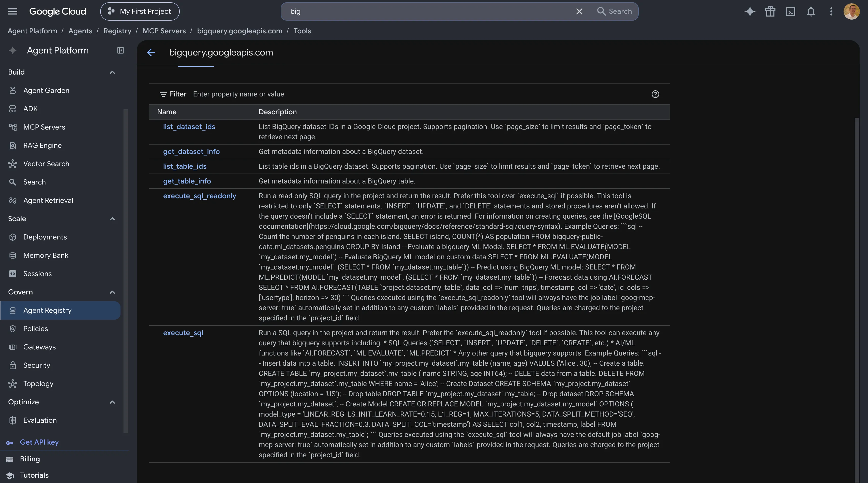Open the execute_sql_readonly tool link
The width and height of the screenshot is (868, 483).
[x=200, y=196]
